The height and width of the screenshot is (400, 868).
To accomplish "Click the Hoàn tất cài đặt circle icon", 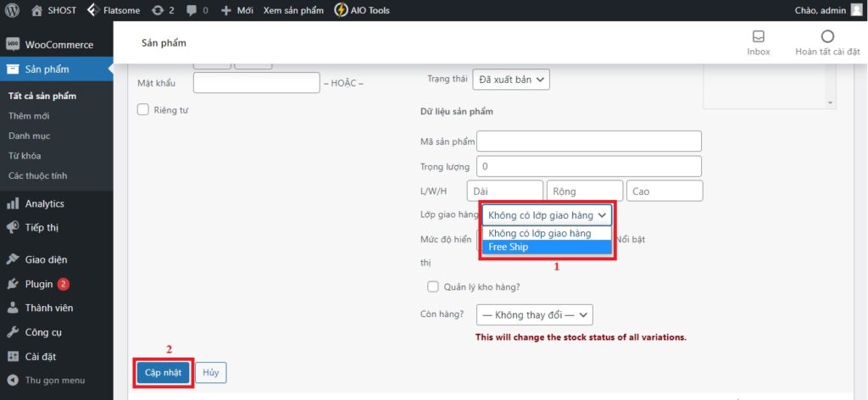I will (x=827, y=36).
